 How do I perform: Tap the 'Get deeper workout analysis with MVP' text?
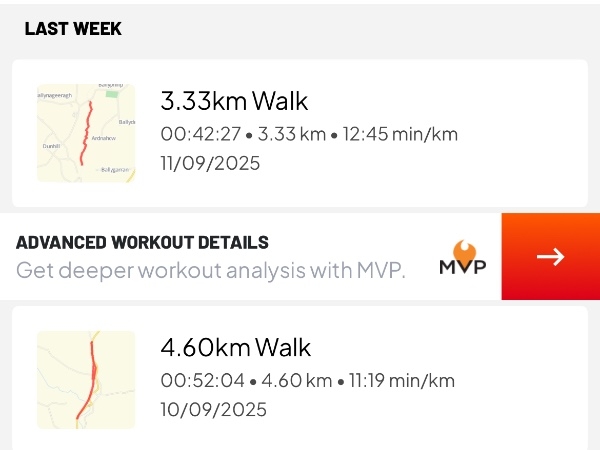[211, 270]
